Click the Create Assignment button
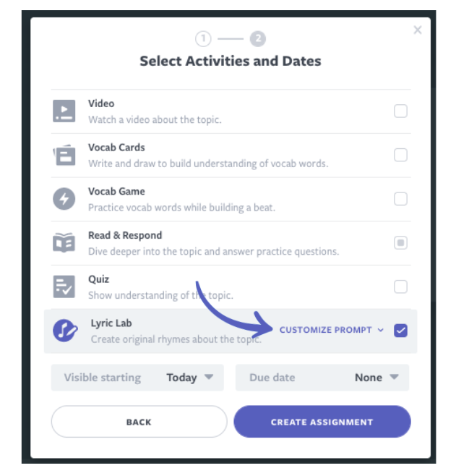Image resolution: width=456 pixels, height=476 pixels. pyautogui.click(x=322, y=422)
